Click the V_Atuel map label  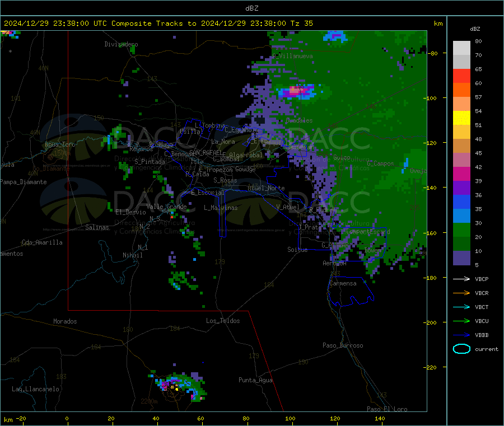click(288, 207)
